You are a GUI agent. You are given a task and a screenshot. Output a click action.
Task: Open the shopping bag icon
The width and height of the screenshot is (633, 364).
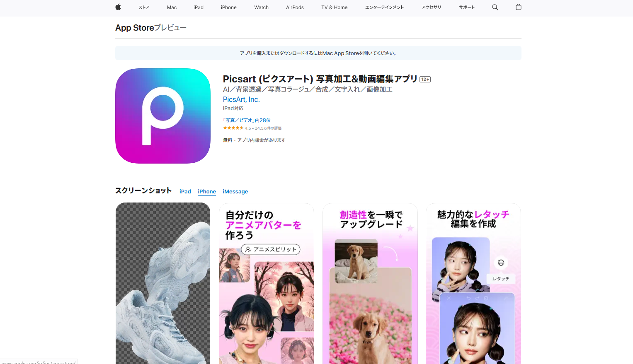click(x=518, y=7)
